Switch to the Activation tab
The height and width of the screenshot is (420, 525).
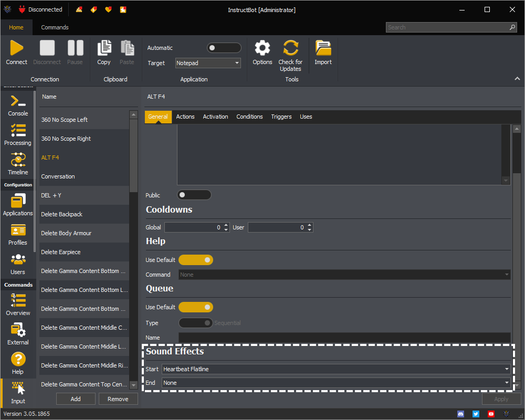click(215, 117)
